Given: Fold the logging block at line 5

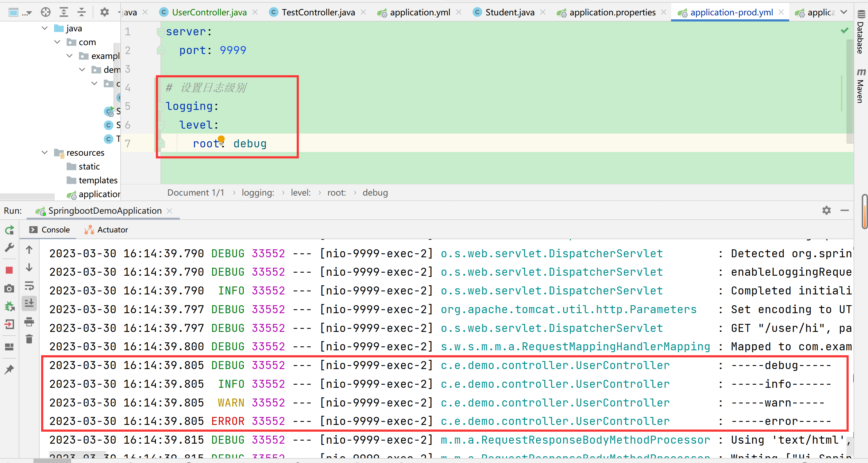Looking at the screenshot, I should click(x=160, y=107).
